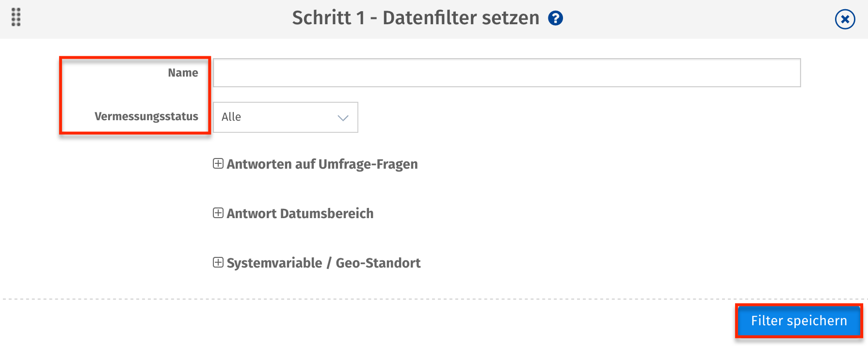Screen dimensions: 868x349
Task: Click the Antworten auf Umfrage-Fragen heading text
Action: tap(322, 164)
